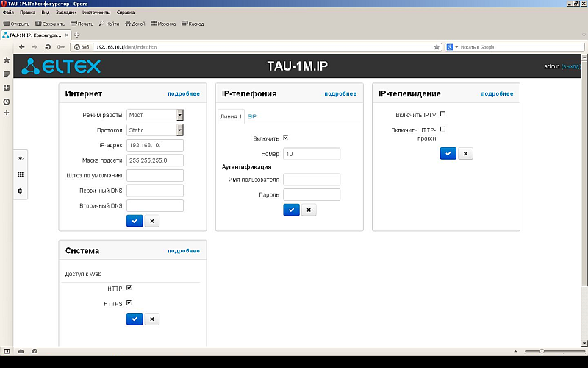Open the Инструменты menu
This screenshot has width=588, height=368.
click(x=96, y=13)
